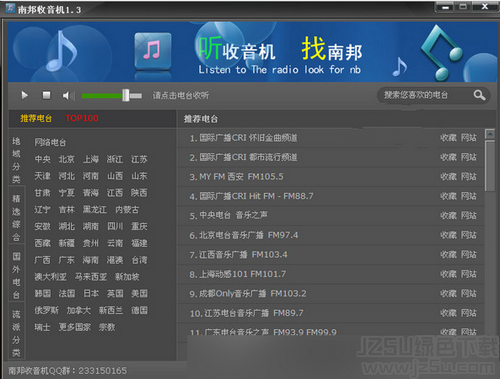The height and width of the screenshot is (379, 500).
Task: Click the play button
Action: (25, 96)
